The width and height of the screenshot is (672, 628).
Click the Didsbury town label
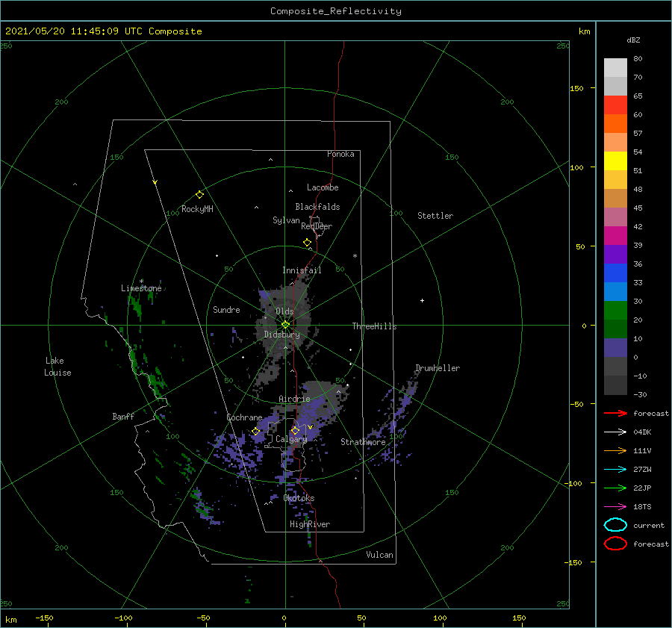pos(281,335)
